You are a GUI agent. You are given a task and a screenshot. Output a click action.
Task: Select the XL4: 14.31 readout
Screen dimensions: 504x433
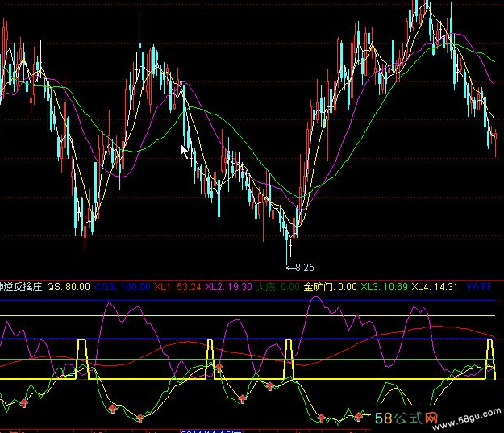click(x=435, y=286)
